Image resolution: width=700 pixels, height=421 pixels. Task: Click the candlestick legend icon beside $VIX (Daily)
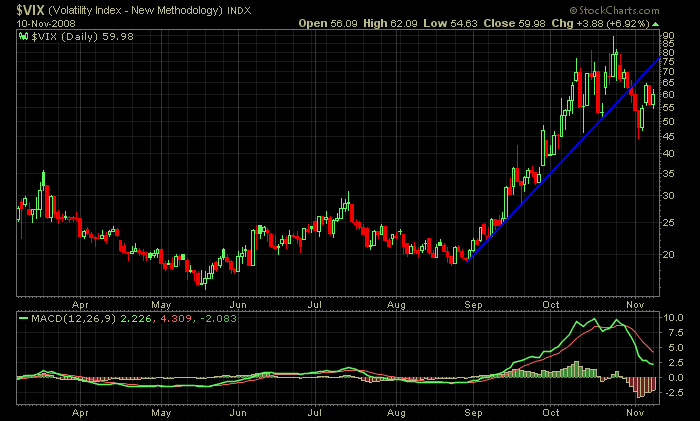(24, 37)
